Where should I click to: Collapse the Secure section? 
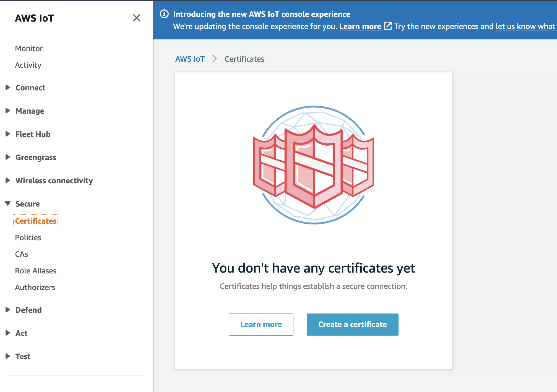tap(8, 204)
